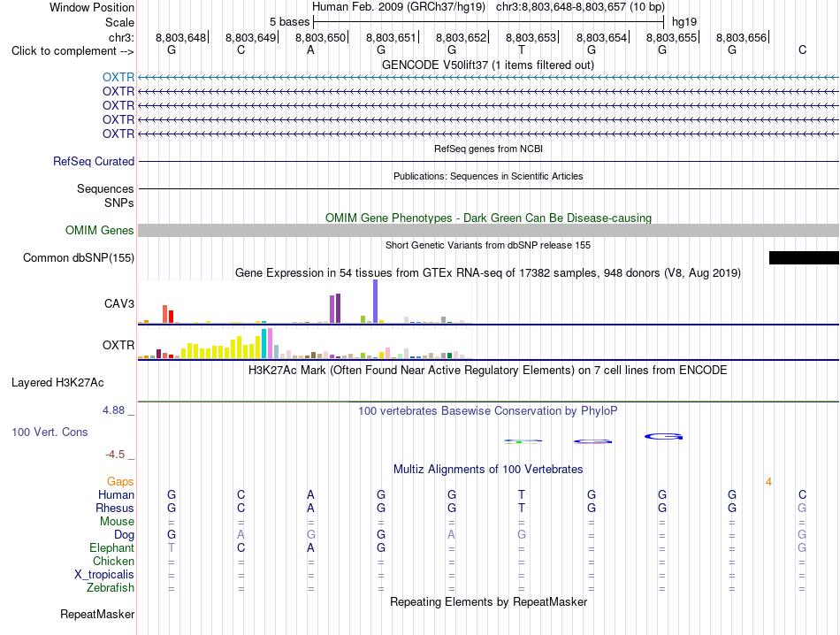
Task: Click base A in the ruler sequence row
Action: [310, 50]
